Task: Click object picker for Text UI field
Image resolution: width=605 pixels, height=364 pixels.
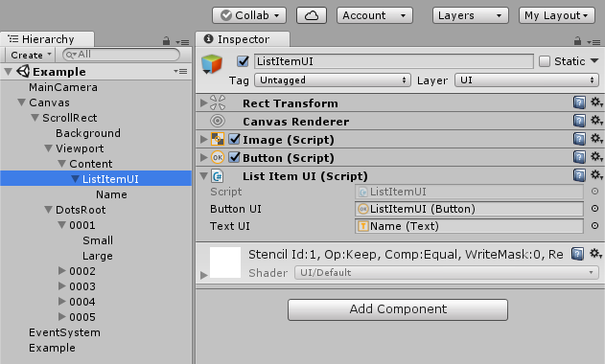Action: [x=595, y=226]
